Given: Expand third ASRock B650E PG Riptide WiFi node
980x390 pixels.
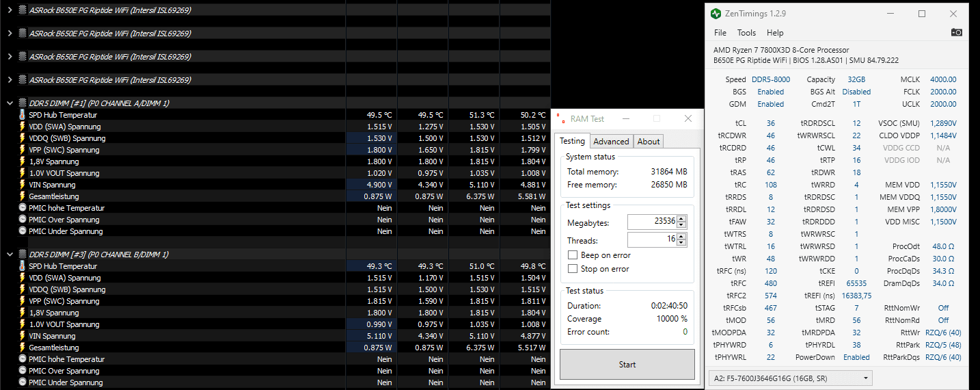Looking at the screenshot, I should (9, 57).
